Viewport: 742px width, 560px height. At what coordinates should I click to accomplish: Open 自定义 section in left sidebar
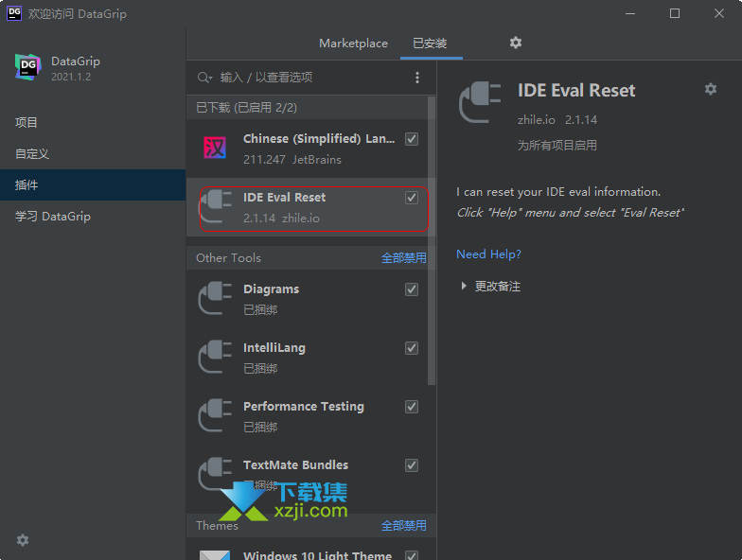[93, 153]
